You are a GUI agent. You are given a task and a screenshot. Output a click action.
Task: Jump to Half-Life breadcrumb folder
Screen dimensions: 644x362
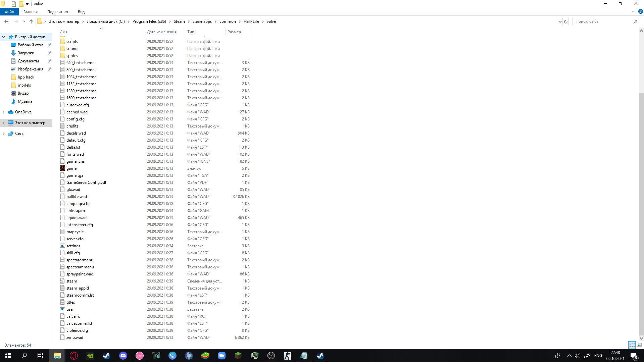click(x=251, y=21)
